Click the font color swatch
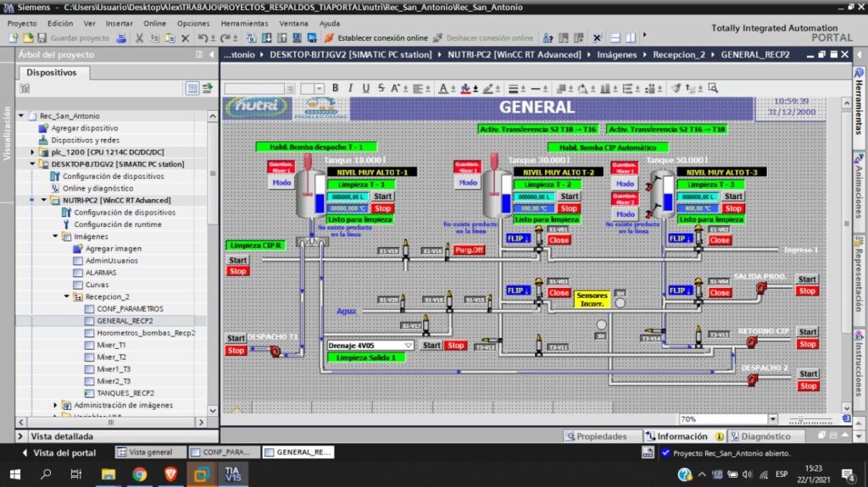Viewport: 868px width, 487px height. pos(443,89)
